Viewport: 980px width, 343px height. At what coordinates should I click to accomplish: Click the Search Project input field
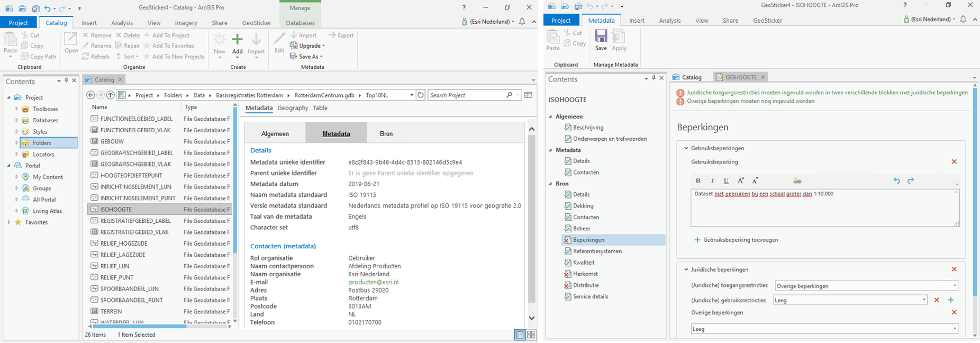(x=467, y=95)
